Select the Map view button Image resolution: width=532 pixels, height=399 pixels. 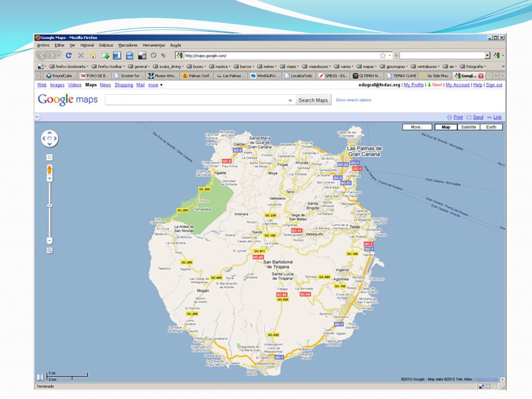click(446, 127)
